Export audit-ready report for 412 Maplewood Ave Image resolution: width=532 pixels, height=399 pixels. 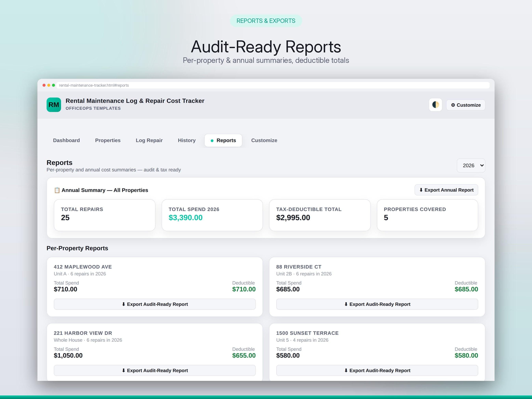pos(155,304)
